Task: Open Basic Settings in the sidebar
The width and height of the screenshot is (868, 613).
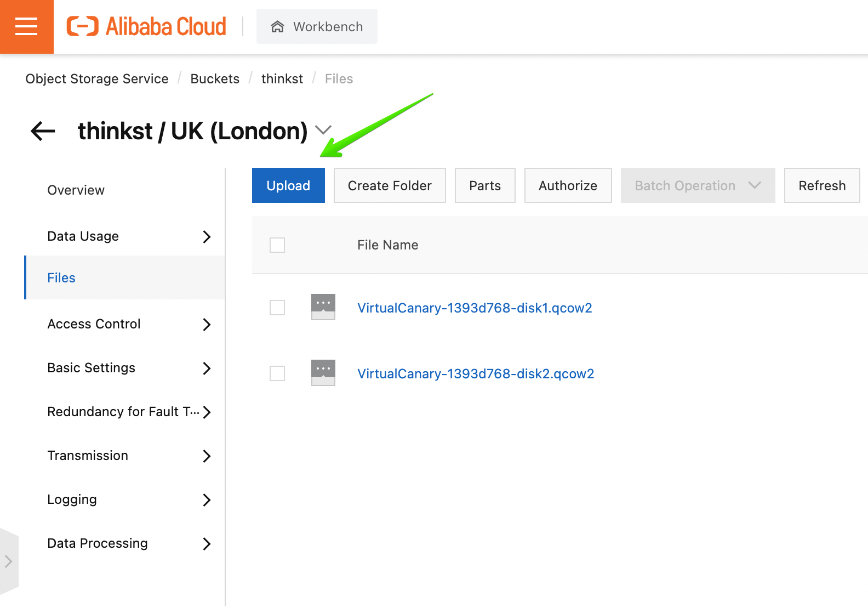Action: click(x=125, y=368)
